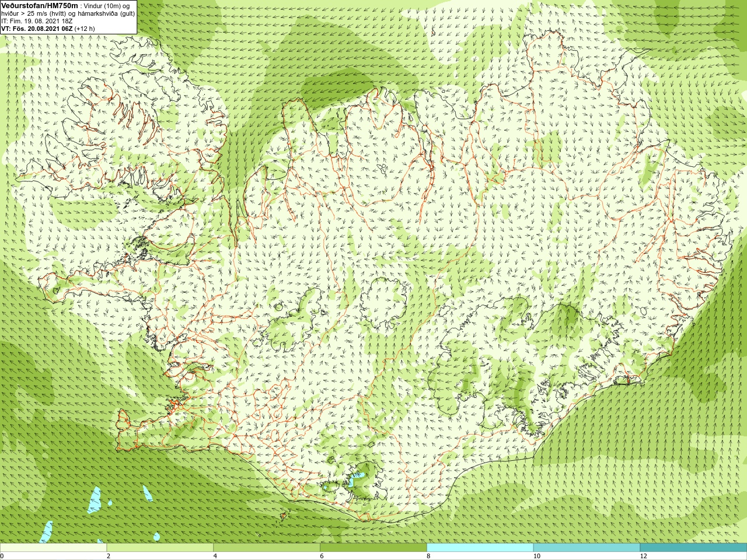
Task: Click the light green 2–4 legend segment
Action: coord(160,548)
